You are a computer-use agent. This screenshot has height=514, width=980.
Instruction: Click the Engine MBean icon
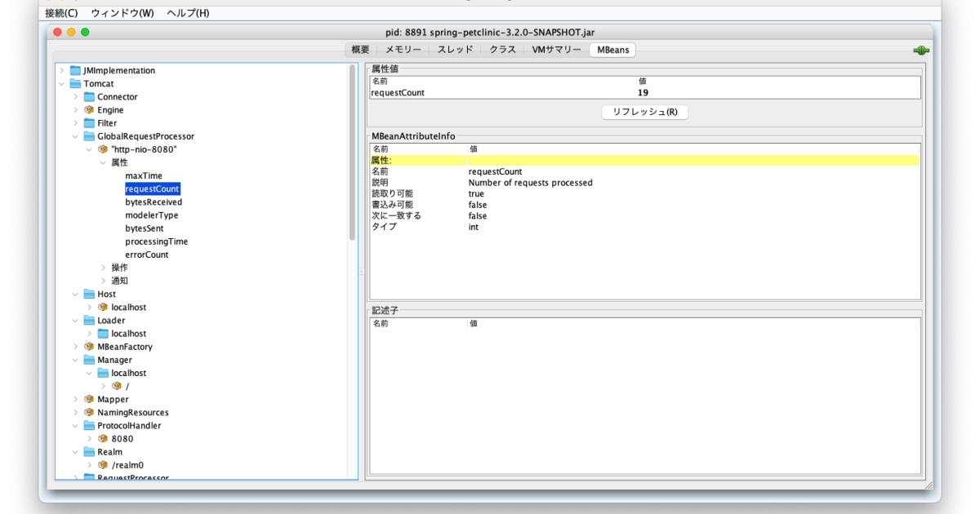coord(89,110)
